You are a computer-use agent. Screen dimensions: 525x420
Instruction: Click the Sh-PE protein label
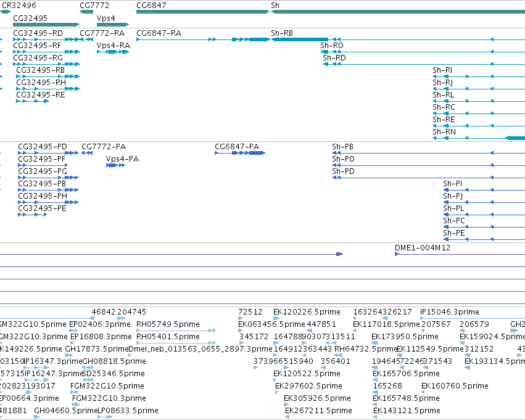coord(454,233)
